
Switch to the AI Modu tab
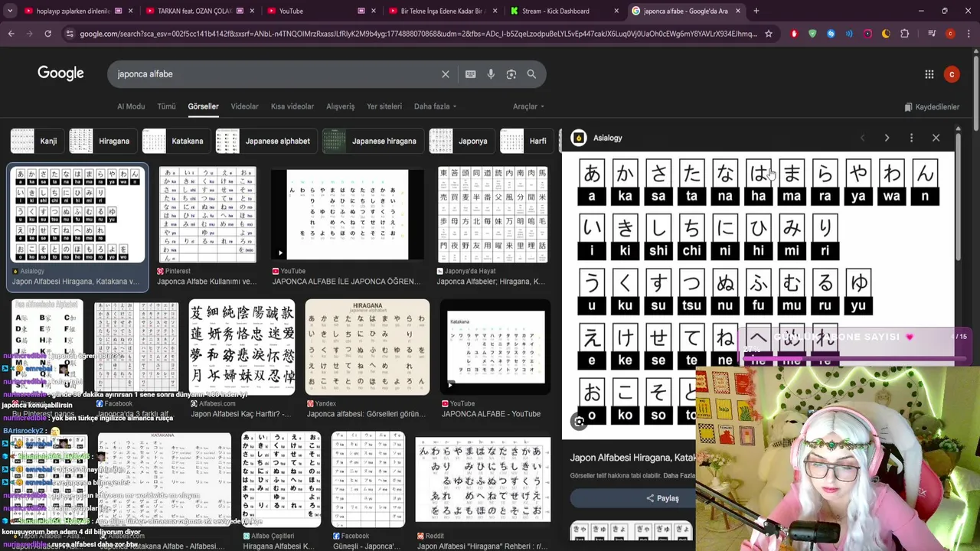tap(131, 106)
